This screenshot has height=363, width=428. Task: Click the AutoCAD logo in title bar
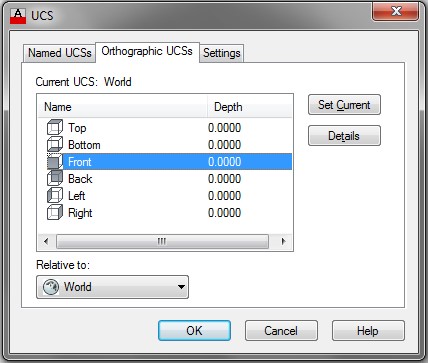(18, 16)
